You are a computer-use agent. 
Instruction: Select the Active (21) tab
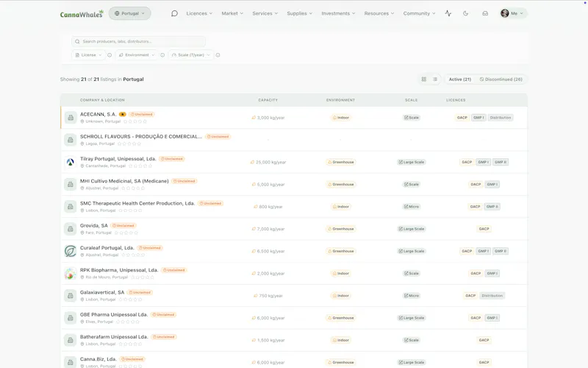(x=460, y=79)
